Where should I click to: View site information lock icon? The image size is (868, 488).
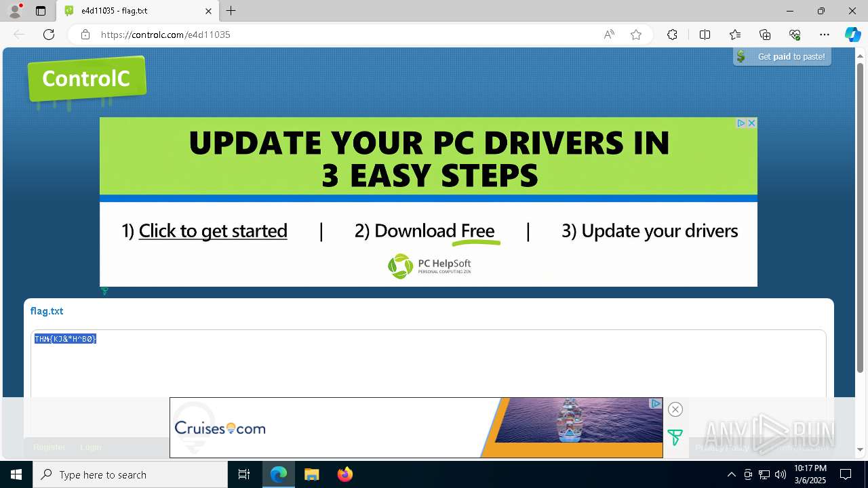[x=85, y=35]
